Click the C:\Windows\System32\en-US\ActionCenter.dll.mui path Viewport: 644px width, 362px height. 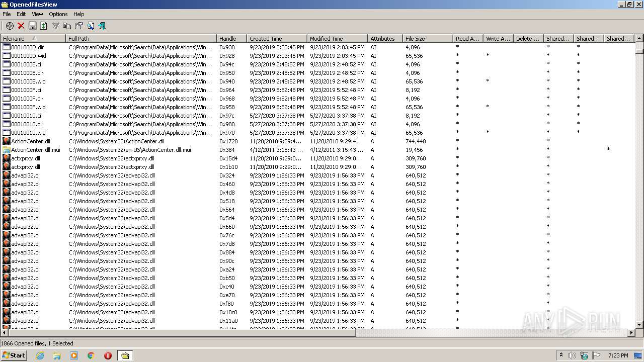(x=130, y=150)
